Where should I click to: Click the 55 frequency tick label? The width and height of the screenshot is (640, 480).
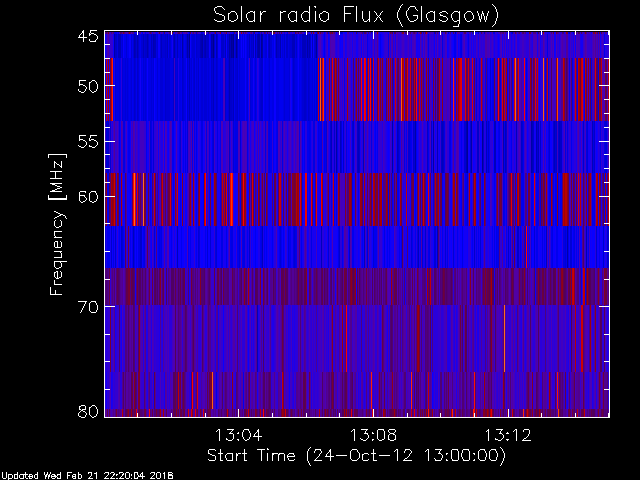point(88,142)
